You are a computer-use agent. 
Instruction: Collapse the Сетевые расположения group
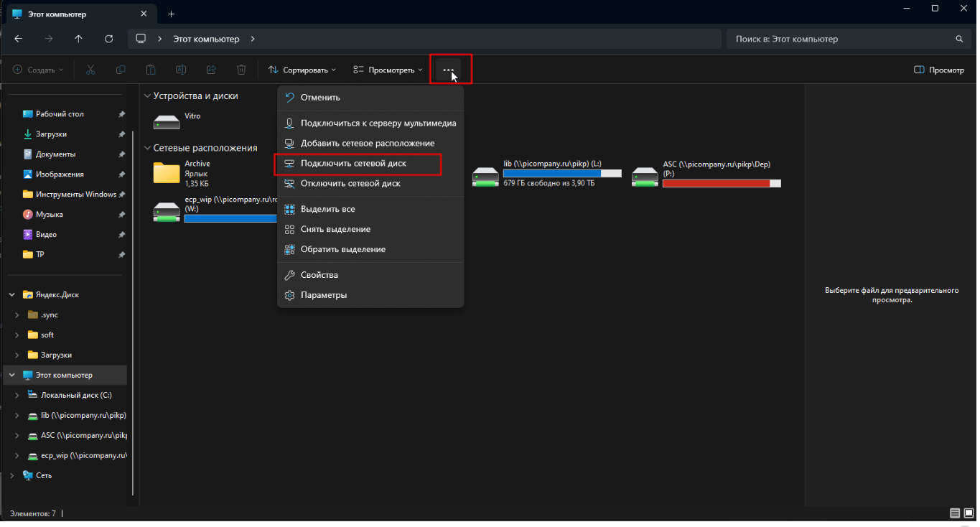click(x=147, y=148)
